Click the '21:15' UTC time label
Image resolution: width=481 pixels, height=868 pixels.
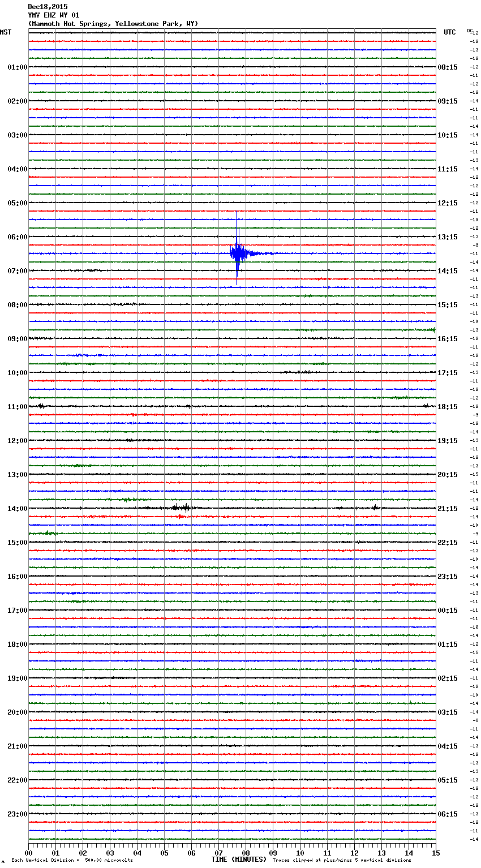click(448, 509)
